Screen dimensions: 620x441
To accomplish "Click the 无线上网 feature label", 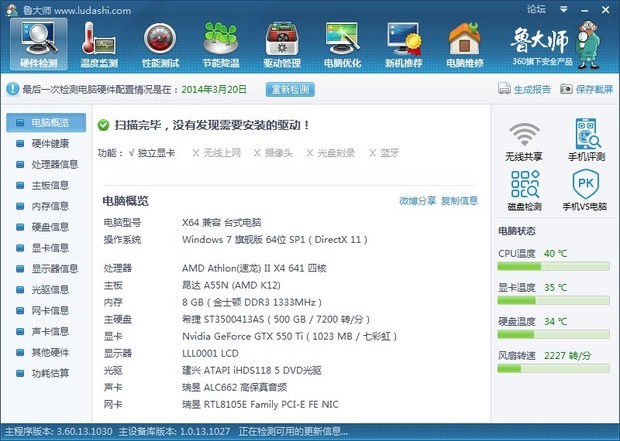I will (222, 153).
